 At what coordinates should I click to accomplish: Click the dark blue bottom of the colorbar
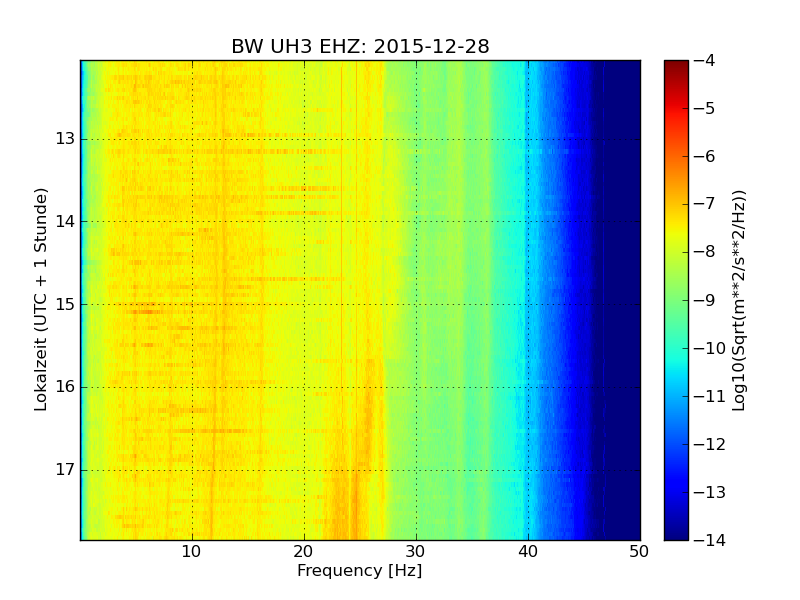pos(677,533)
